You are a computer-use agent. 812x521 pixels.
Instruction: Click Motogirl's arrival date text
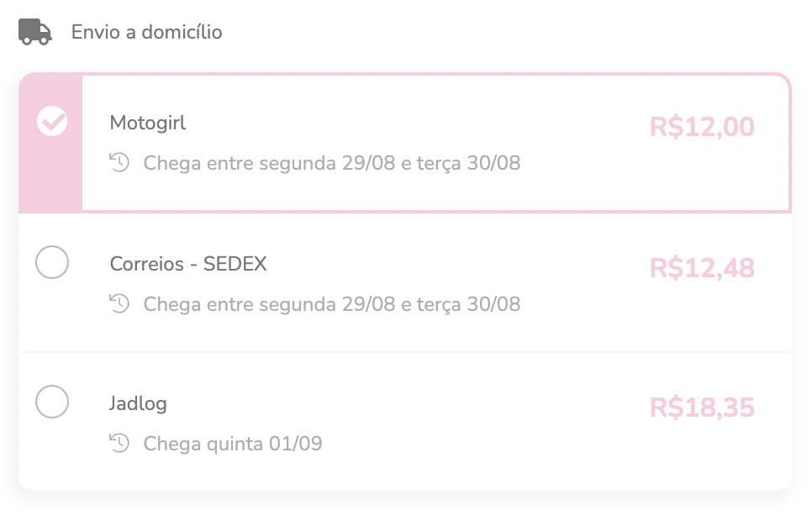[332, 162]
